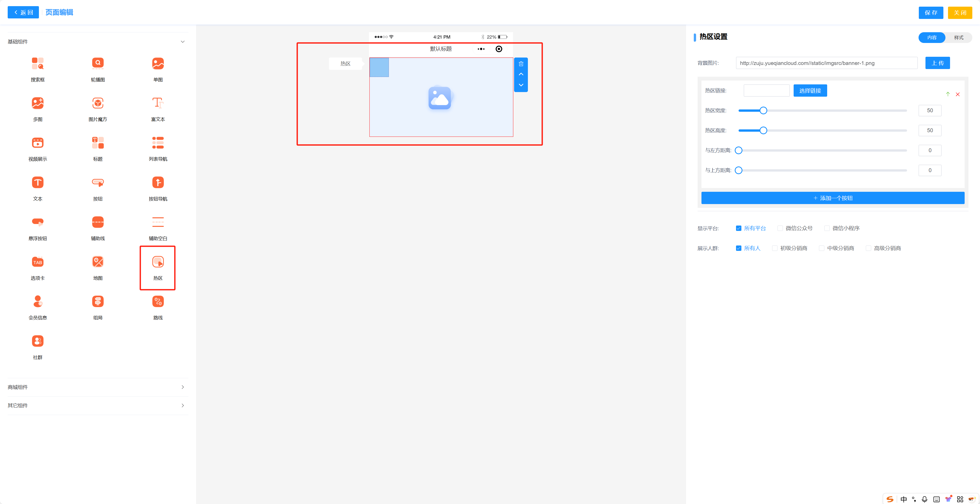
Task: Move component down with down arrow
Action: pyautogui.click(x=521, y=85)
